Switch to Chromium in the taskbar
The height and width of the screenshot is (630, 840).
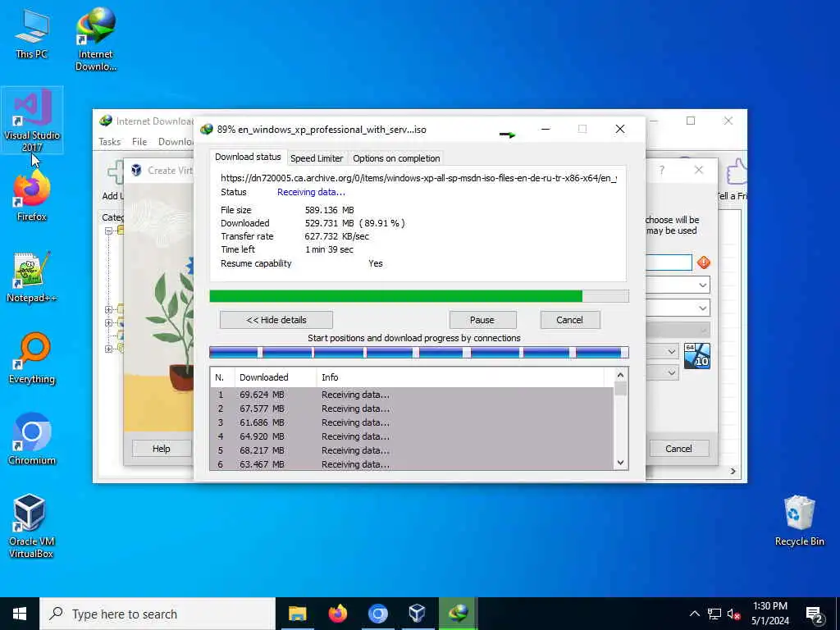point(377,614)
